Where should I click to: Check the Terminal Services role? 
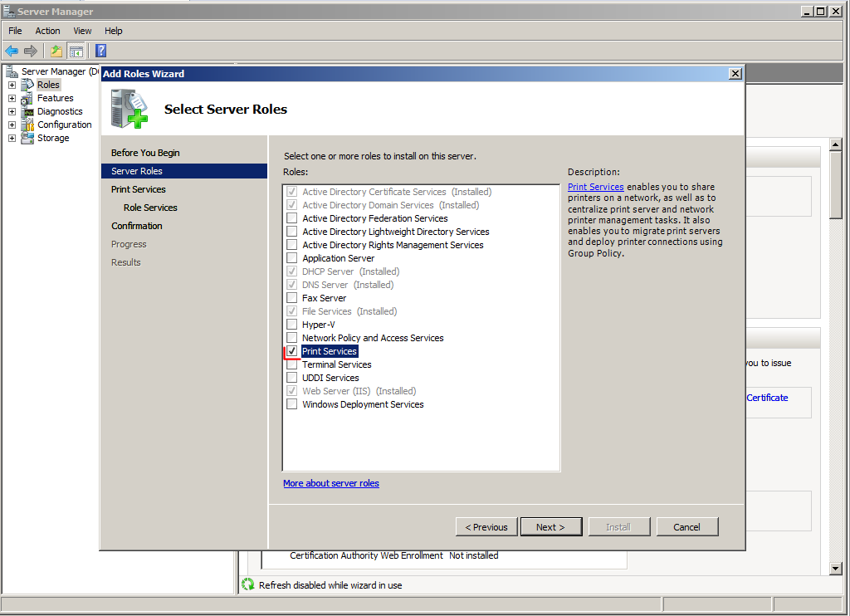pyautogui.click(x=291, y=364)
